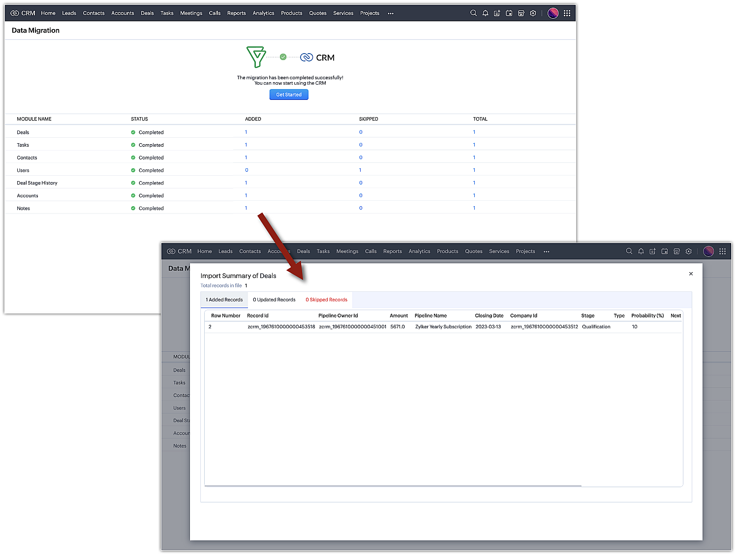Switch to the 0 Skipped Records tab
The image size is (739, 560).
[326, 300]
